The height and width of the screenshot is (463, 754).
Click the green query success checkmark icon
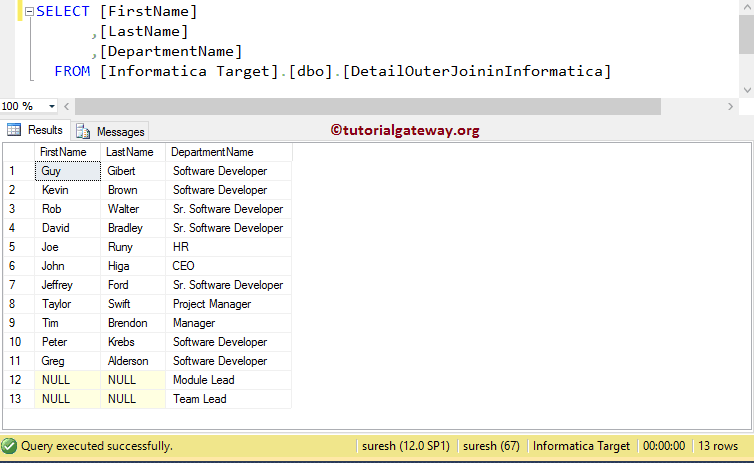tap(9, 446)
